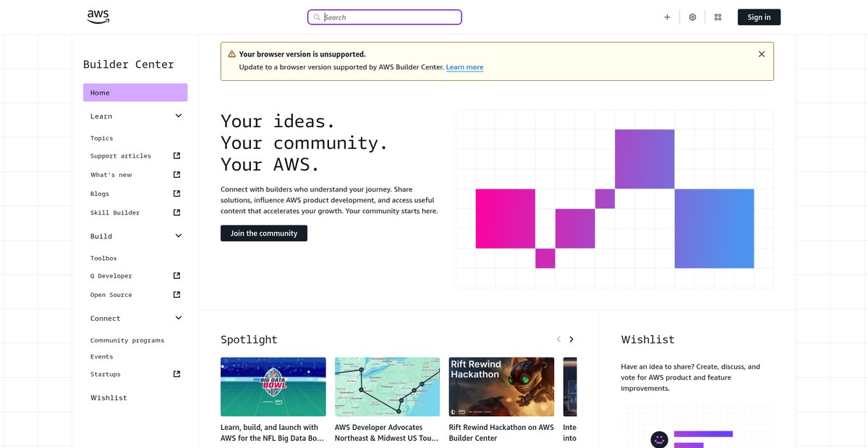Click external link icon beside Q Developer

point(177,275)
